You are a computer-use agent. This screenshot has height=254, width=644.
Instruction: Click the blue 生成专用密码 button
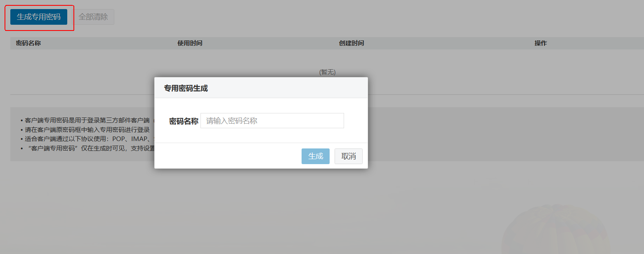(x=39, y=17)
